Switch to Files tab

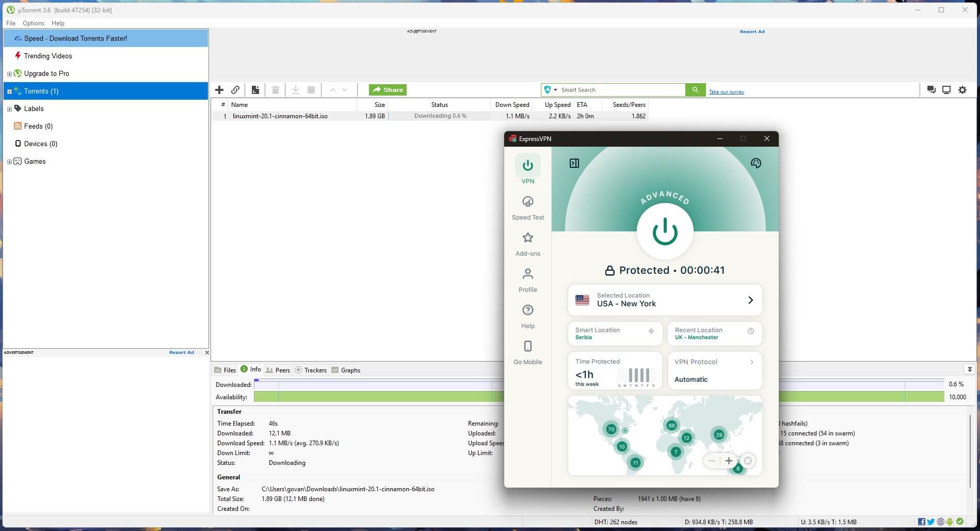click(225, 370)
